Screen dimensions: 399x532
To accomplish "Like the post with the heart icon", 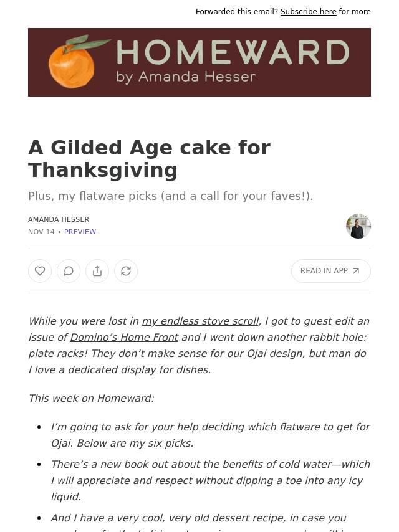I will 40,271.
